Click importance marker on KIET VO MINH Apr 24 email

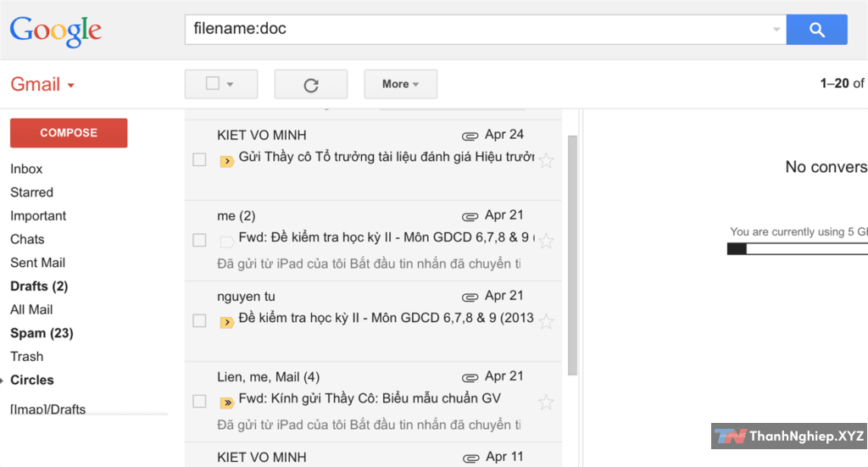pyautogui.click(x=226, y=161)
